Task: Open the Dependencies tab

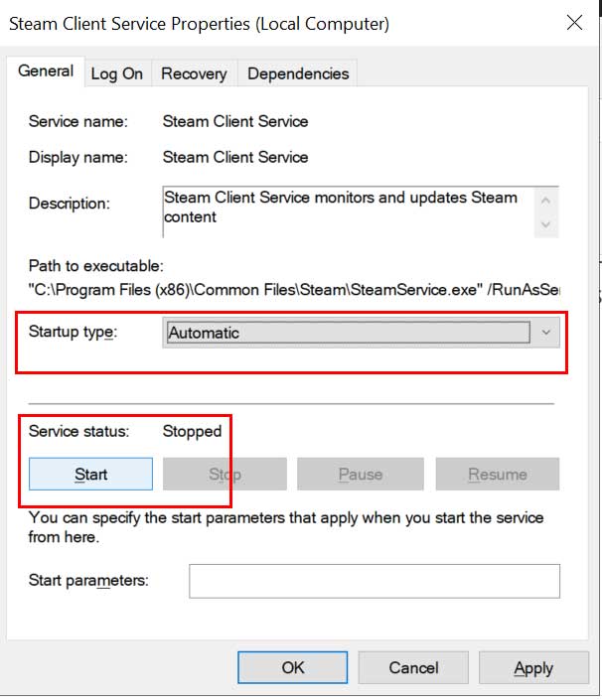Action: point(298,73)
